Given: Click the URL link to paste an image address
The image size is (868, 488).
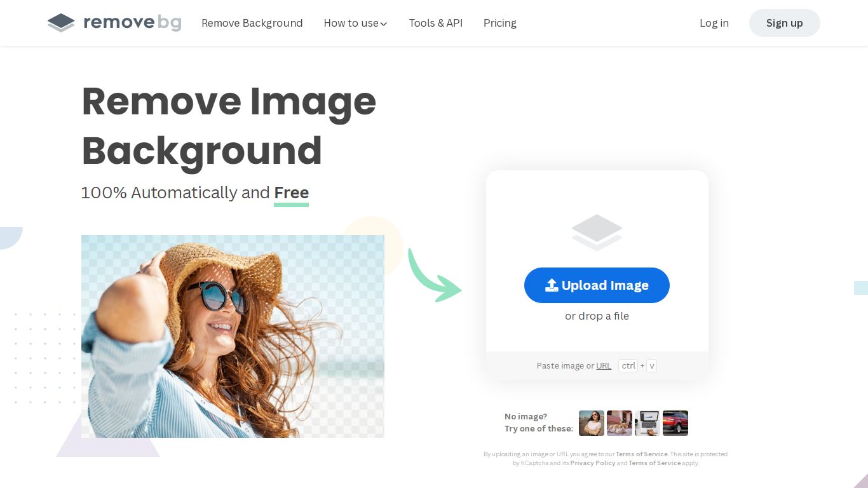Looking at the screenshot, I should pos(604,366).
